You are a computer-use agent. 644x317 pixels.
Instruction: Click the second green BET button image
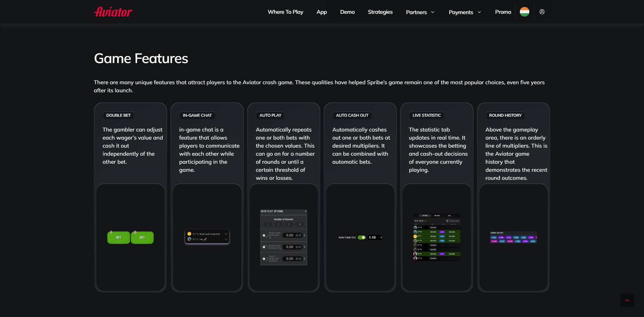142,237
